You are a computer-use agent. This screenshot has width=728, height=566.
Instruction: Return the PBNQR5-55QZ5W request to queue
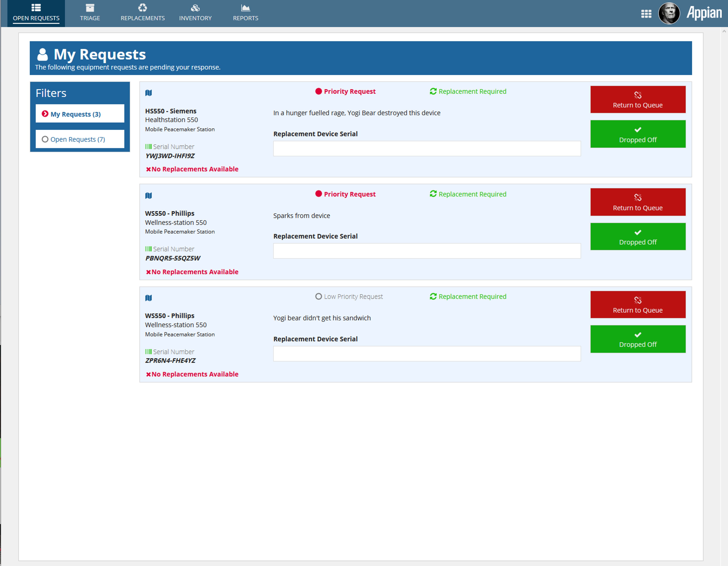638,202
